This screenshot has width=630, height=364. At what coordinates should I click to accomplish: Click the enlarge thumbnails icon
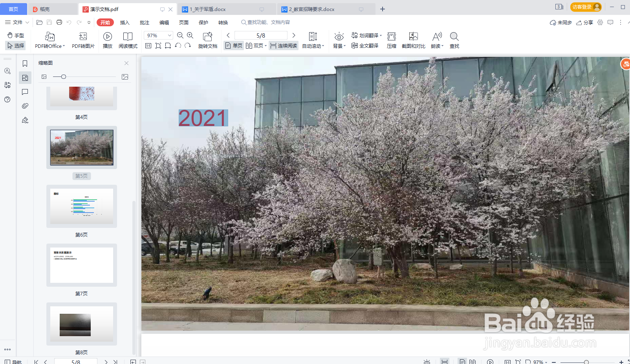tap(125, 77)
